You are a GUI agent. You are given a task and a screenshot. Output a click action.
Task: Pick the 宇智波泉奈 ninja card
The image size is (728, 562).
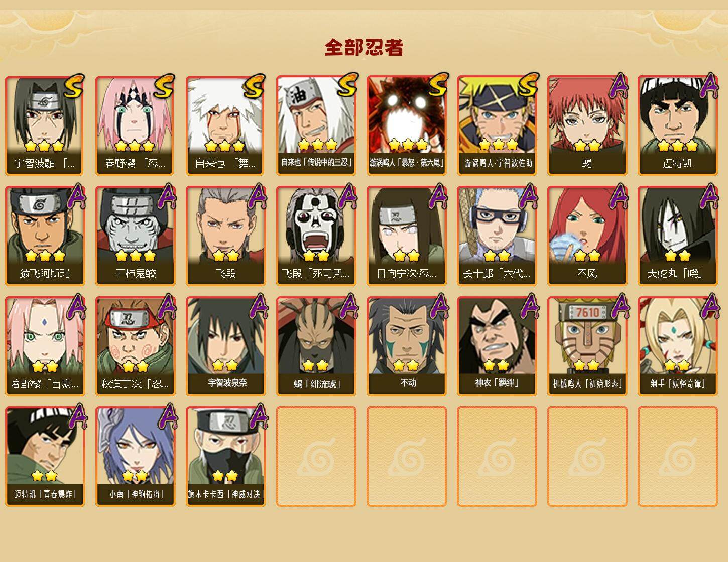[225, 346]
